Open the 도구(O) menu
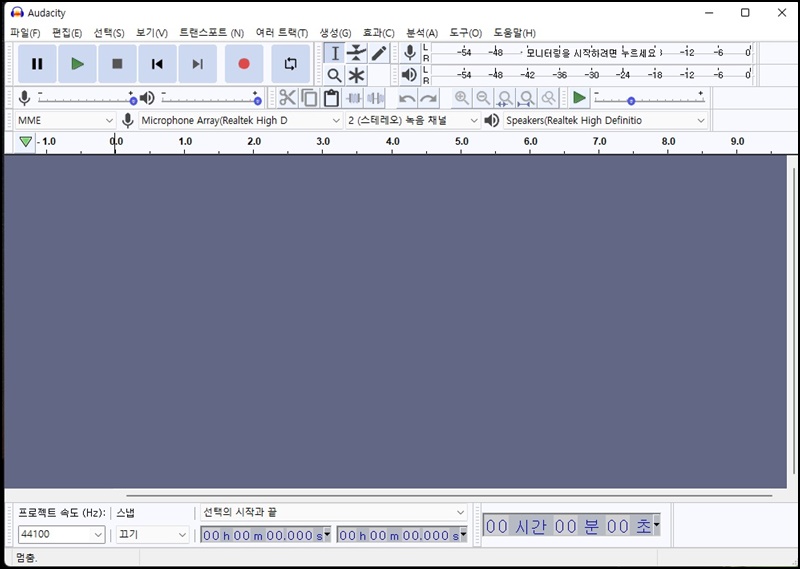This screenshot has height=569, width=800. [x=465, y=33]
